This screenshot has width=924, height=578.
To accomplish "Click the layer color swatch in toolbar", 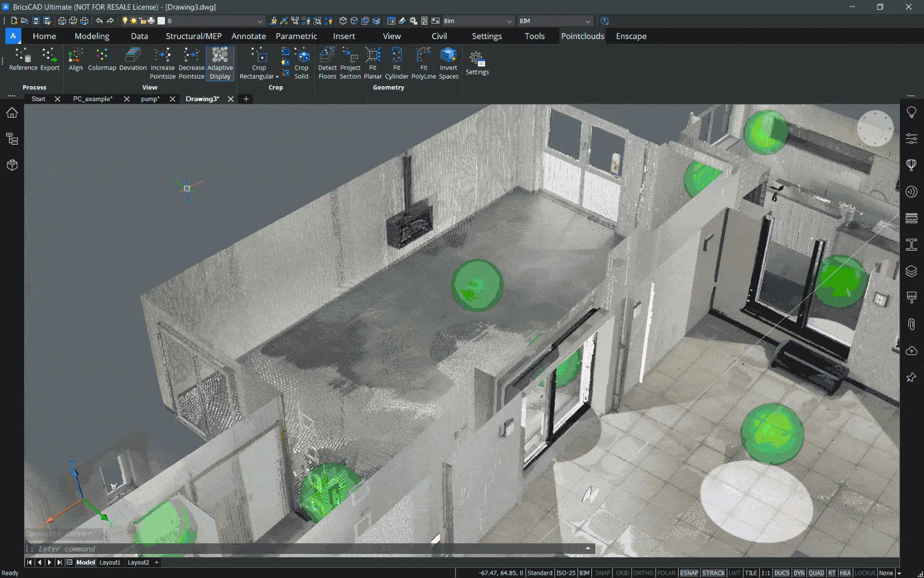I will (x=161, y=21).
